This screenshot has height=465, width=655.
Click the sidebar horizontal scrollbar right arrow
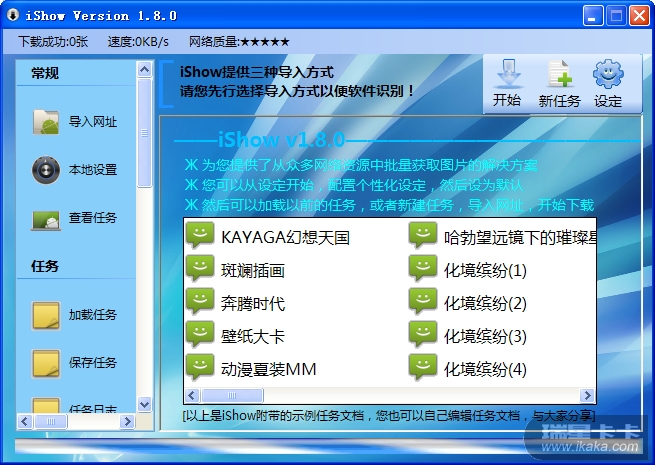pos(127,421)
